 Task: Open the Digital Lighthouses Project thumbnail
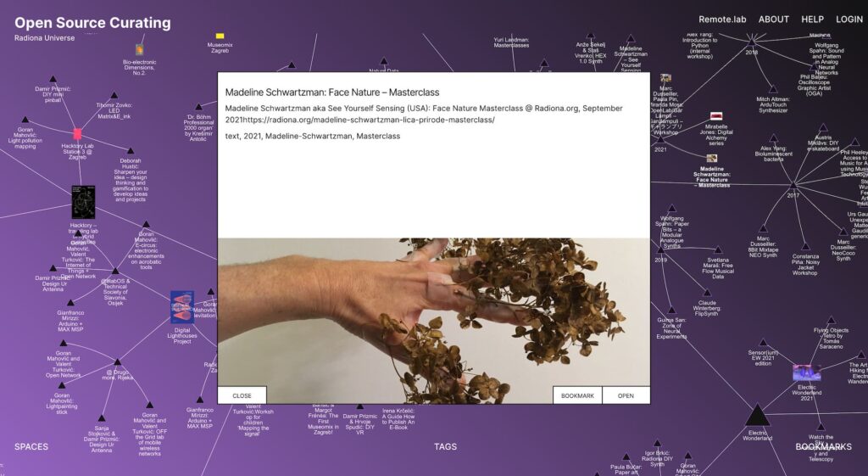click(182, 307)
